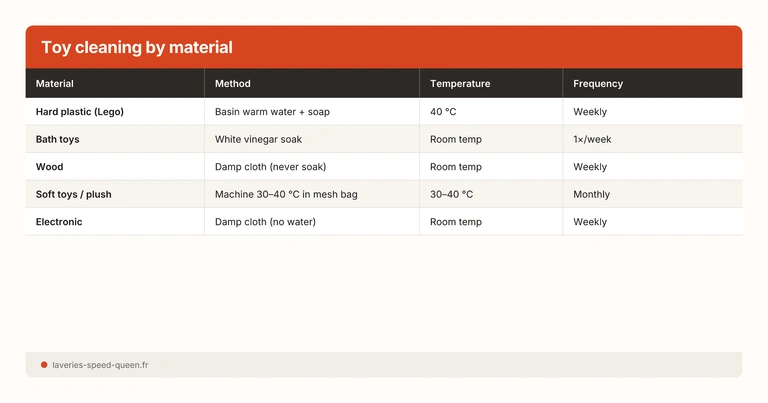Click the red dot icon in footer

click(x=44, y=365)
